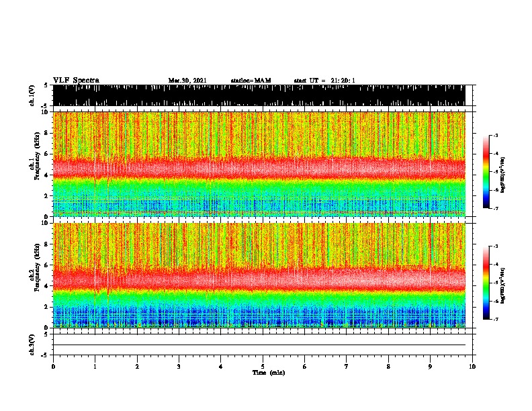Click the flat line in ch.3 (V) panel
The height and width of the screenshot is (411, 532).
(x=259, y=345)
